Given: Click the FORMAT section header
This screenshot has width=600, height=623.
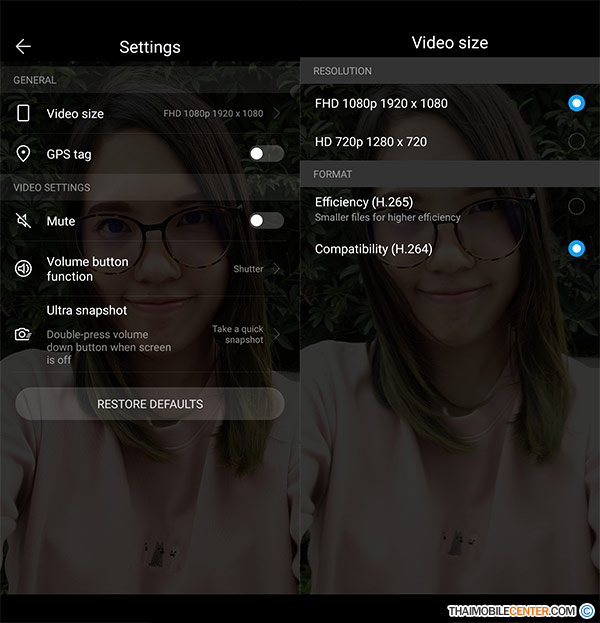Looking at the screenshot, I should pos(333,174).
